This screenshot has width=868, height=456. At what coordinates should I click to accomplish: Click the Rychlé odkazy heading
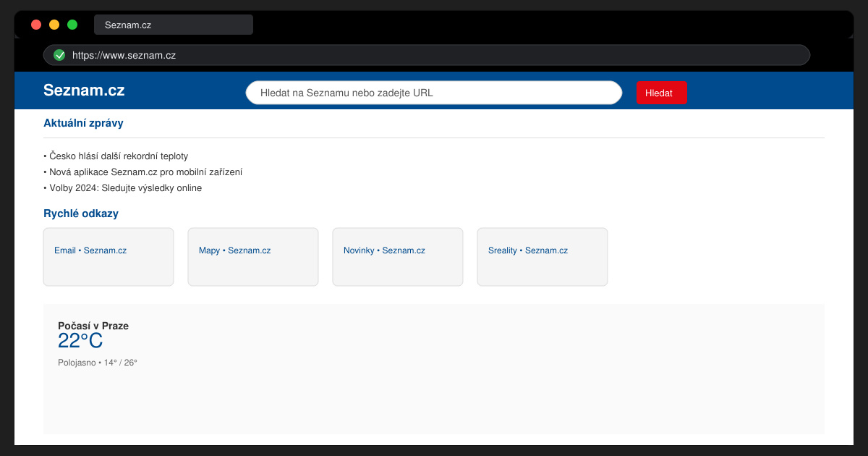coord(81,214)
